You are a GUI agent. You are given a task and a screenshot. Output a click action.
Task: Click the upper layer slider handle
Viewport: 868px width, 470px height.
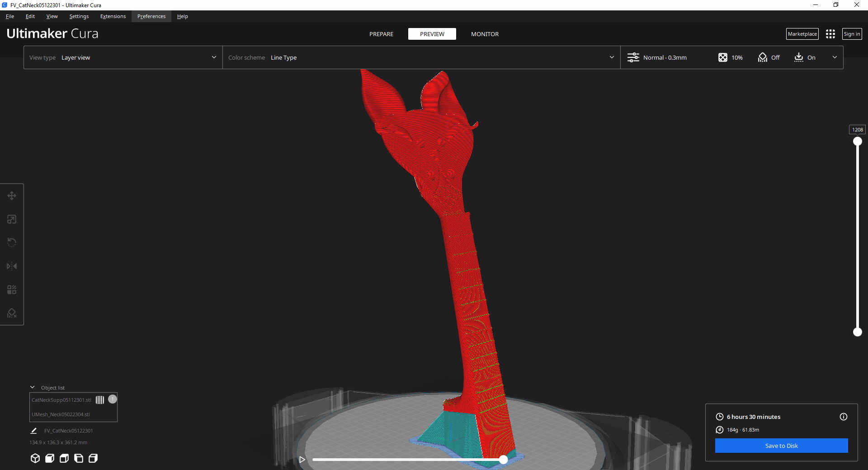(x=858, y=141)
